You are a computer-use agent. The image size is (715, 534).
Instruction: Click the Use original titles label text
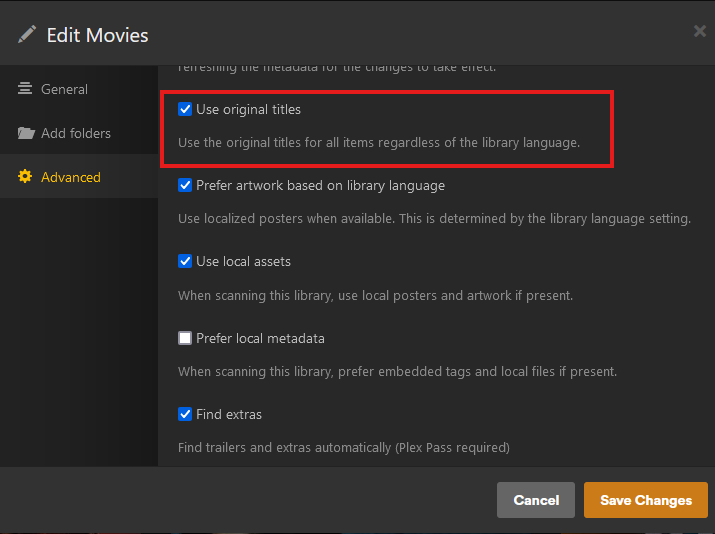(248, 109)
